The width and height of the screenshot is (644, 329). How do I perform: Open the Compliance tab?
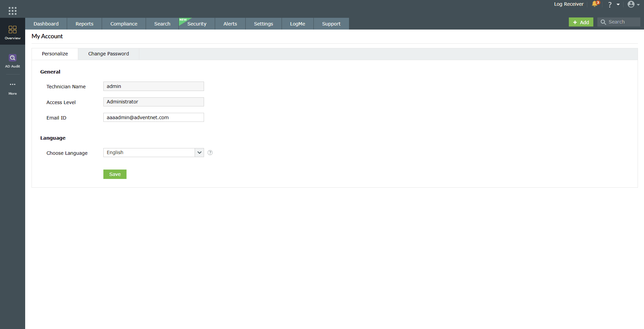click(x=124, y=24)
